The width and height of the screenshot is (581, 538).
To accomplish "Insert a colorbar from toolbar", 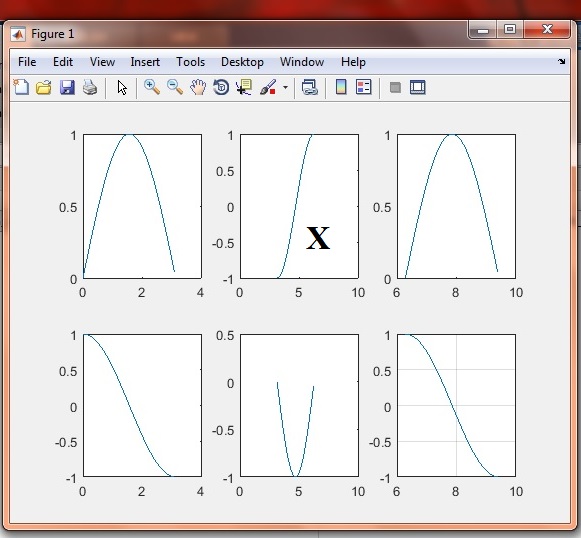I will coord(341,87).
